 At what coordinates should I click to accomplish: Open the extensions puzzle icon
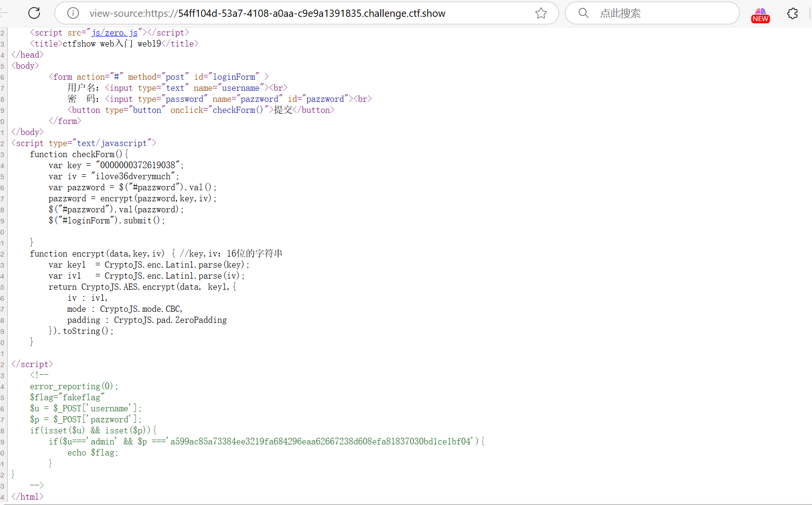(x=793, y=13)
